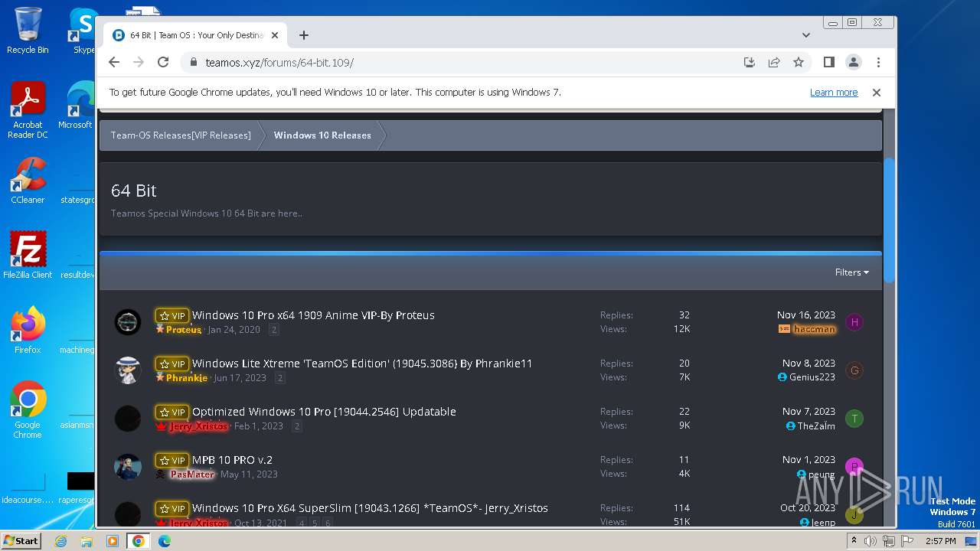Screen dimensions: 980x551
Task: Click the PasMater thread author avatar
Action: (x=128, y=467)
